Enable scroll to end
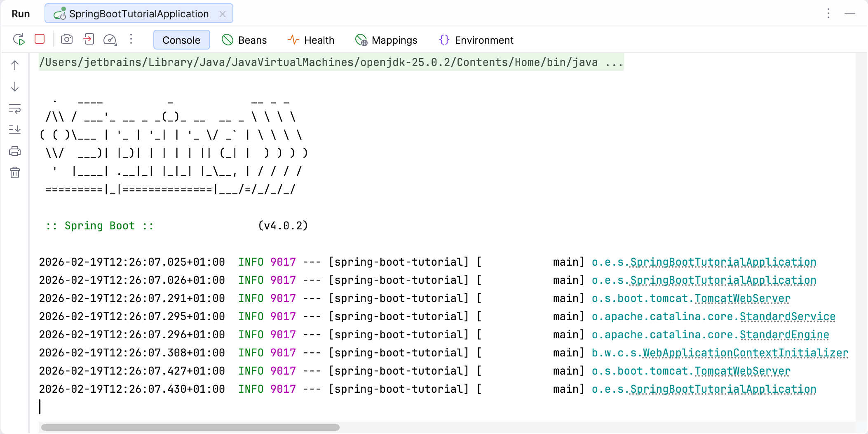 [15, 130]
